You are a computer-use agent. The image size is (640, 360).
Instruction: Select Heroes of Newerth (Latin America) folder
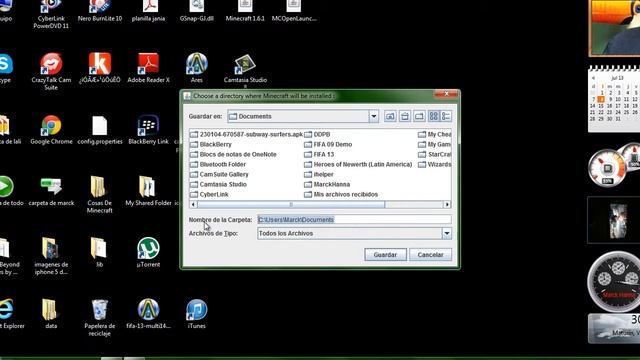(358, 164)
